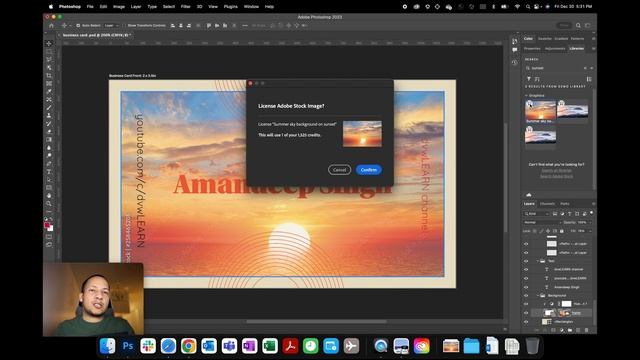Click the lock all padlock icon
Image resolution: width=640 pixels, height=360 pixels.
click(x=562, y=231)
